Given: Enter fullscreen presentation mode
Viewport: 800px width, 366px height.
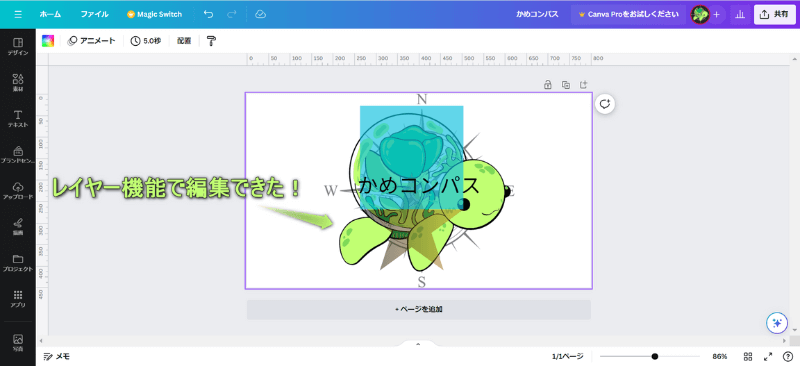Looking at the screenshot, I should (768, 356).
